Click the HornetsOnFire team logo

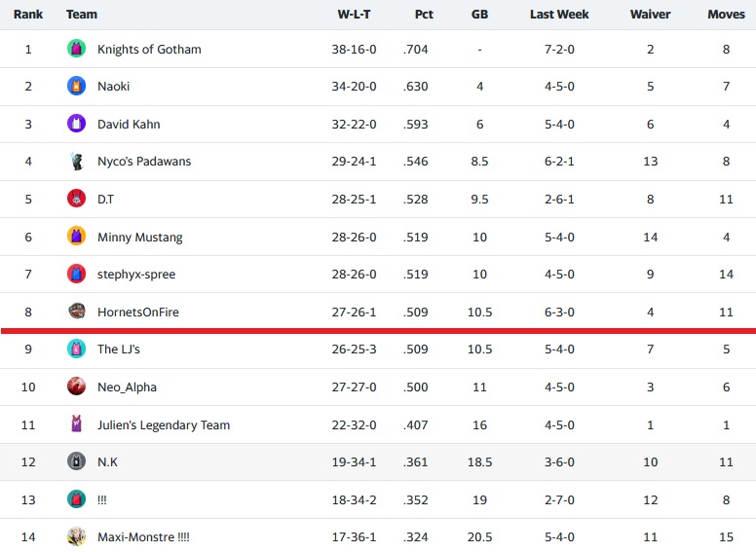[x=76, y=312]
